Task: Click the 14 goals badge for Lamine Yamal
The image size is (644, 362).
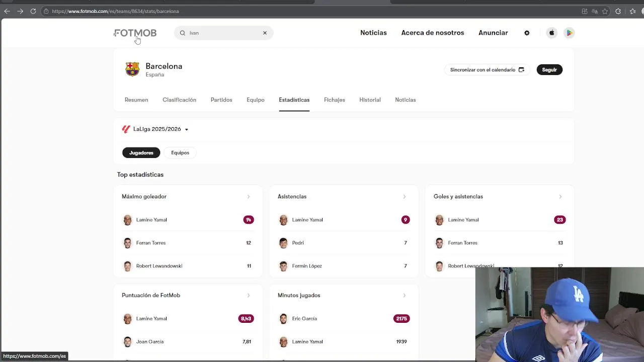Action: (x=249, y=220)
